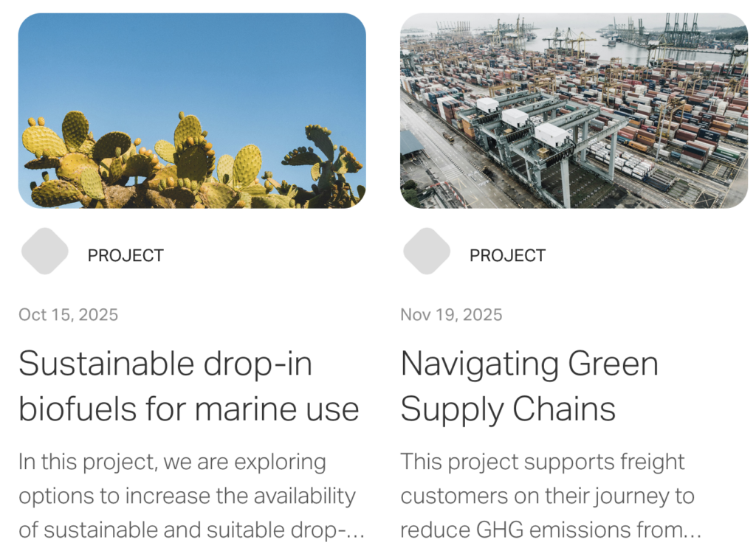Click the diamond icon beside the biofuels PROJECT label

[45, 252]
